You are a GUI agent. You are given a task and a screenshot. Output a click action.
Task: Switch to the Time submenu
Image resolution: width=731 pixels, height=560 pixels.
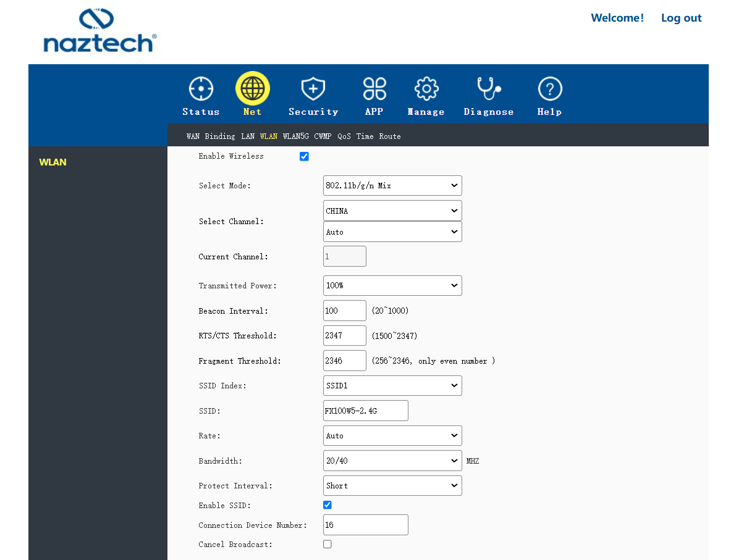(365, 136)
